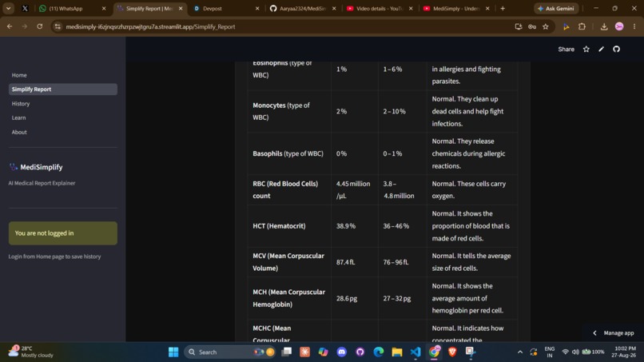Open the Chrome profile avatar

[x=619, y=26]
